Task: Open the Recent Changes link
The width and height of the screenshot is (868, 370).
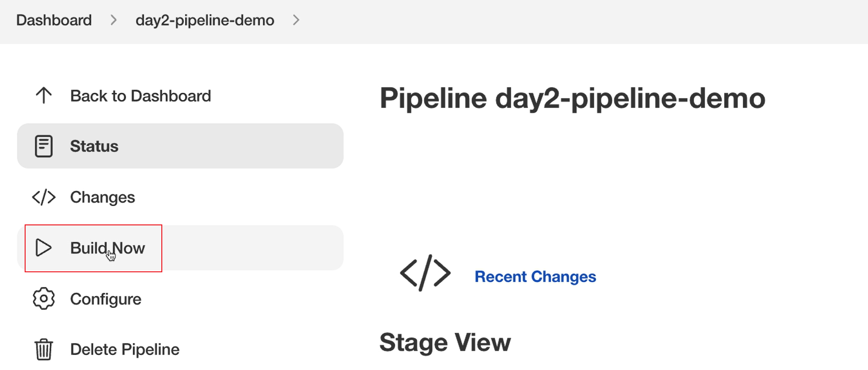Action: point(535,277)
